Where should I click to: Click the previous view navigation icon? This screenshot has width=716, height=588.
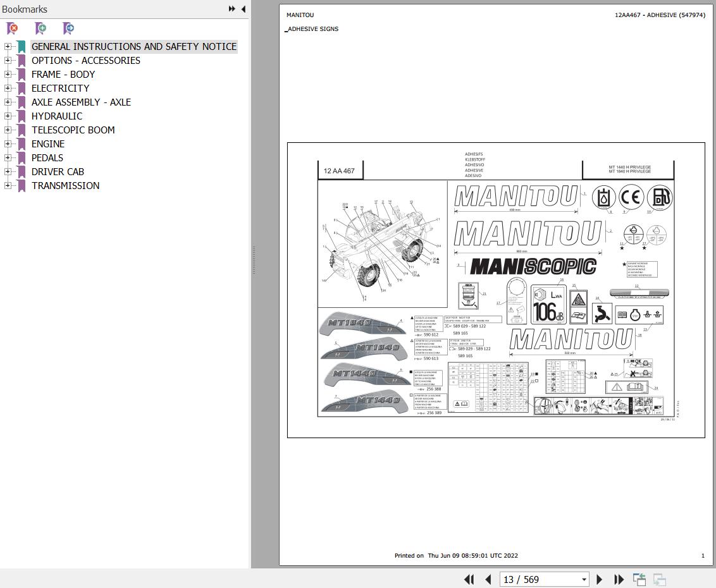point(639,579)
